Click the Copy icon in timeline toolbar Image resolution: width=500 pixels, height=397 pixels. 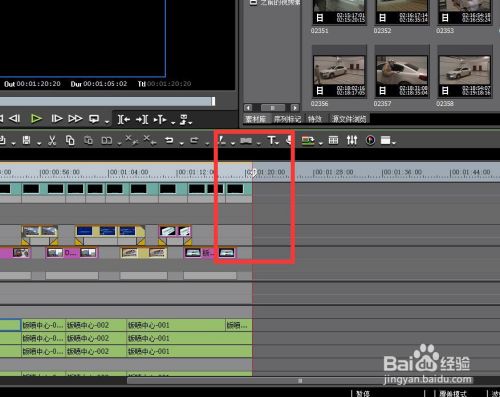pyautogui.click(x=70, y=140)
